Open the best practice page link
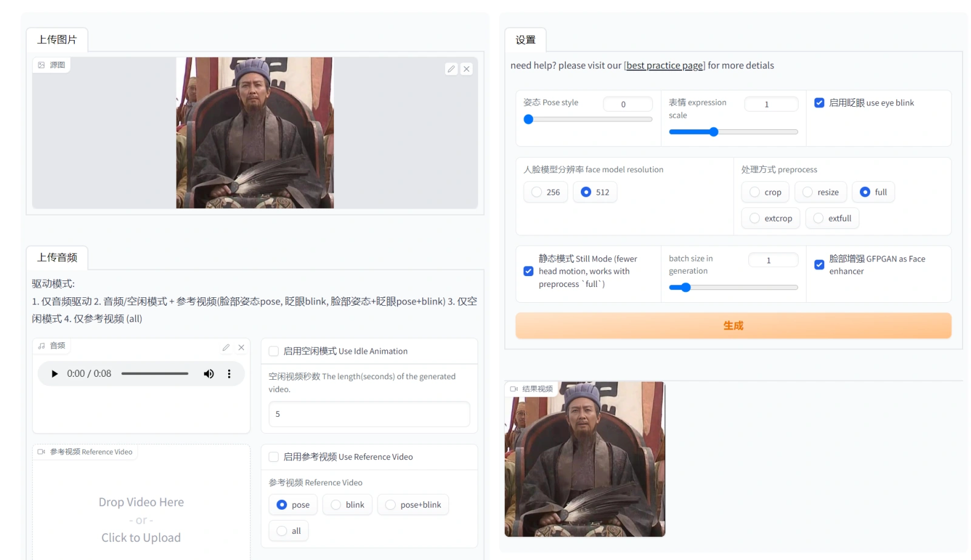Screen dimensions: 971x560 point(665,66)
